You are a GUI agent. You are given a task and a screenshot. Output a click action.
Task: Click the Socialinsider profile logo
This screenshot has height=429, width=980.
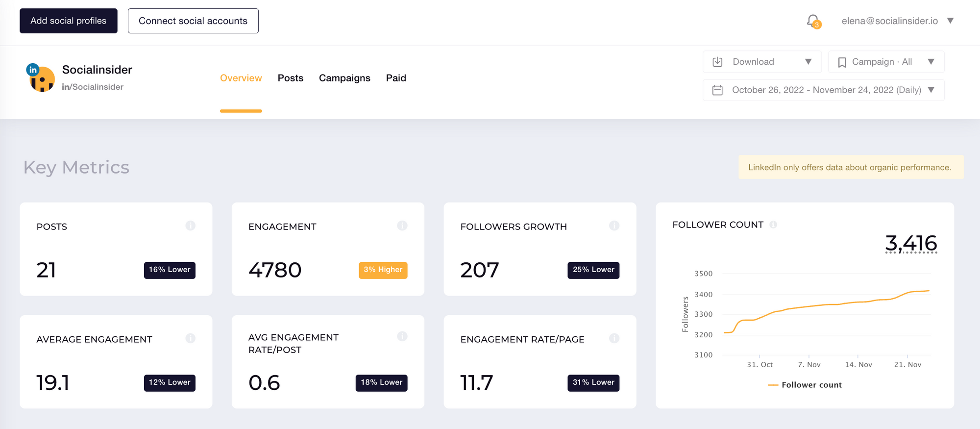pos(41,78)
